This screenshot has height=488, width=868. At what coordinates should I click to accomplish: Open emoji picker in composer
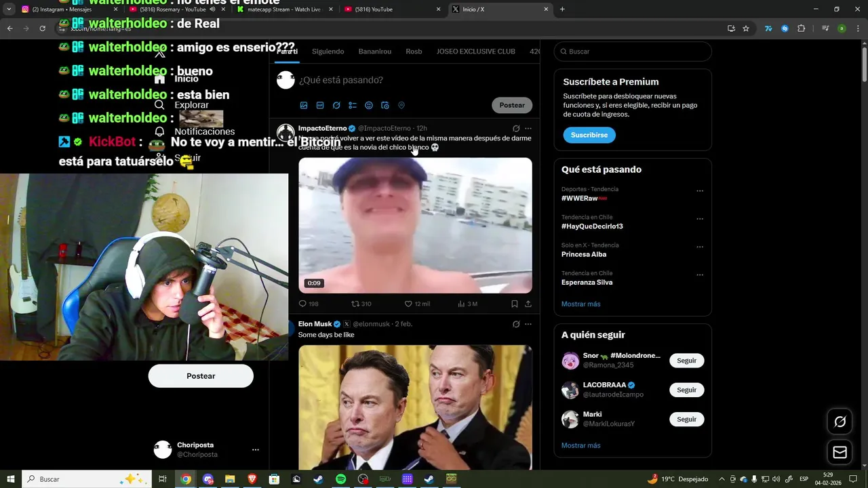pyautogui.click(x=369, y=105)
